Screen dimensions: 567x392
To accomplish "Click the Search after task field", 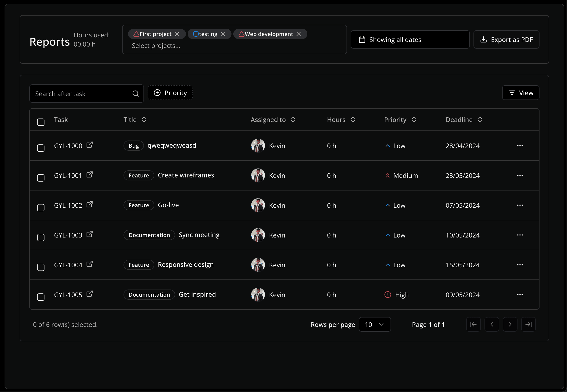I will point(81,93).
